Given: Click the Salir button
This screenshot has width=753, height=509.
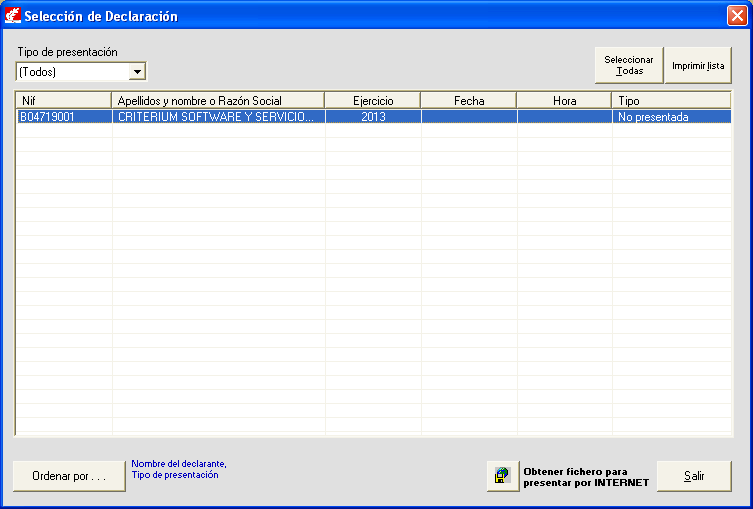Looking at the screenshot, I should tap(694, 476).
